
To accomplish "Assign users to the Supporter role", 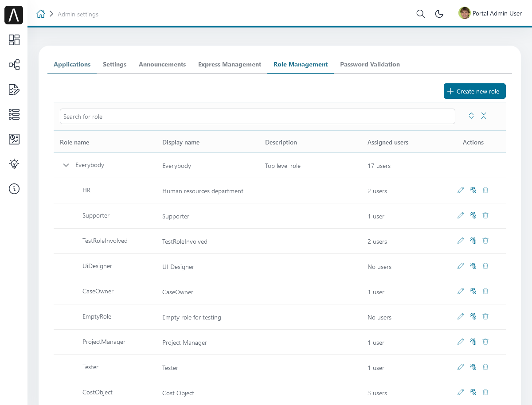I will pyautogui.click(x=473, y=215).
